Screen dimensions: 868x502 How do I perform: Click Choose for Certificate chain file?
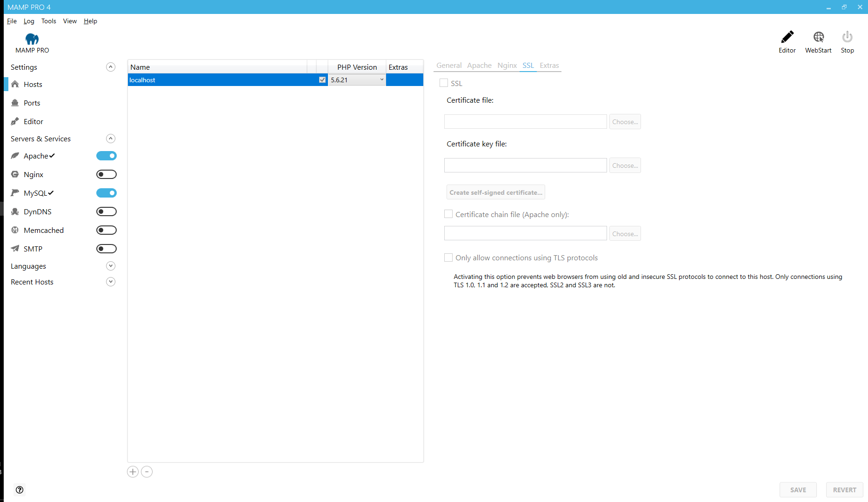tap(625, 234)
